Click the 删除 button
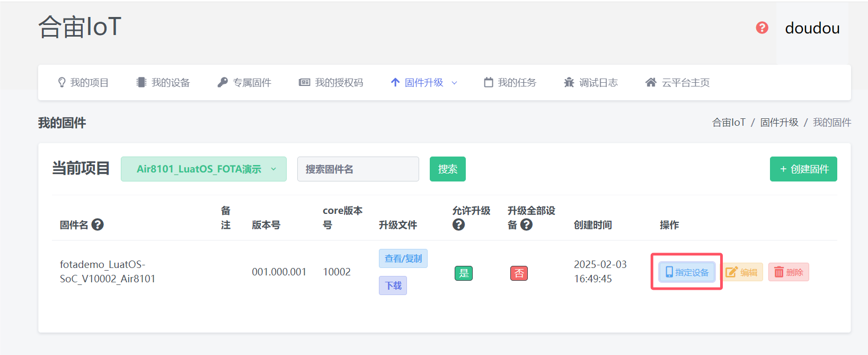The width and height of the screenshot is (868, 355). pos(789,272)
